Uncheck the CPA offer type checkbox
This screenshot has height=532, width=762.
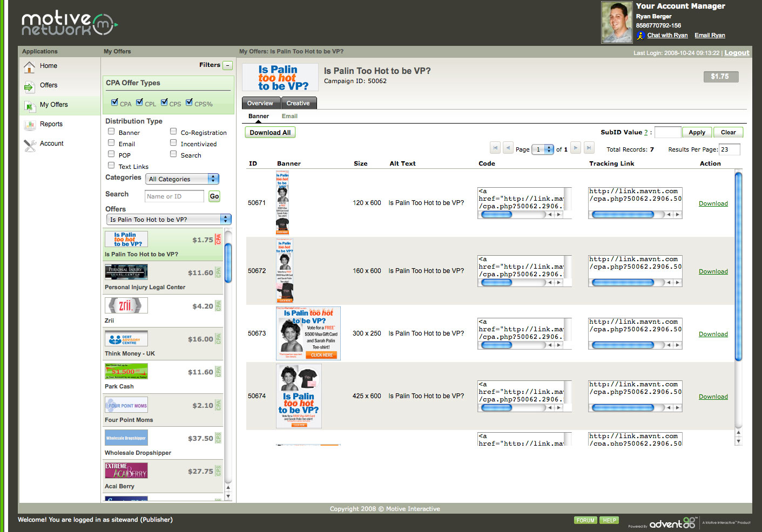click(x=114, y=102)
